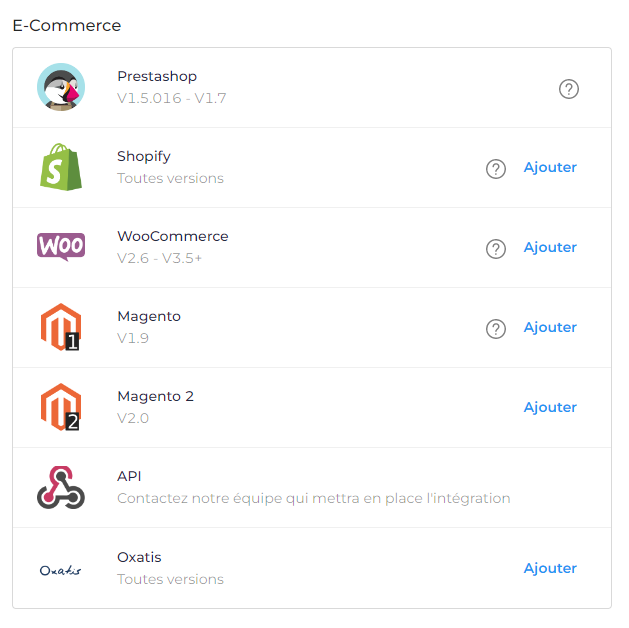Image resolution: width=629 pixels, height=628 pixels.
Task: Click the Magento 1 logo
Action: (x=61, y=327)
